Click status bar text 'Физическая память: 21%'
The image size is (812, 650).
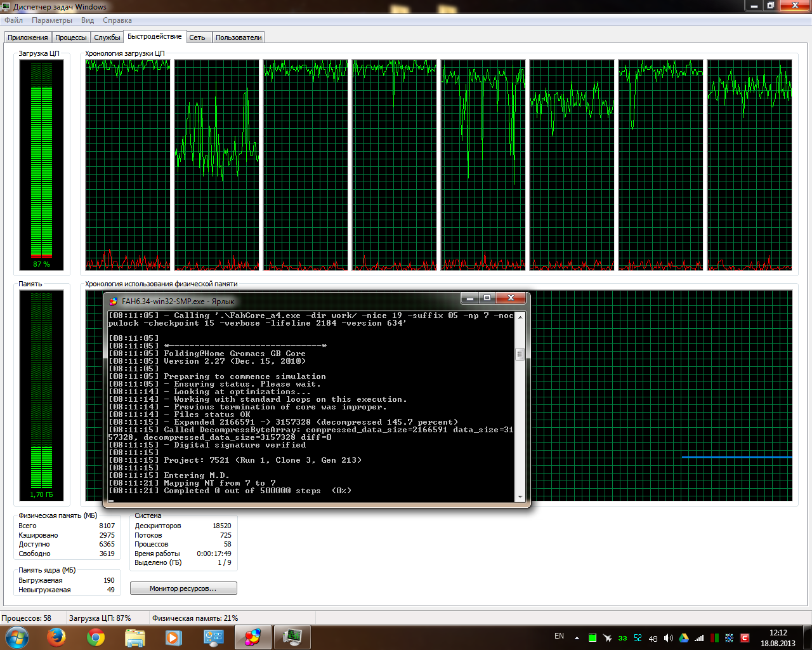(195, 618)
